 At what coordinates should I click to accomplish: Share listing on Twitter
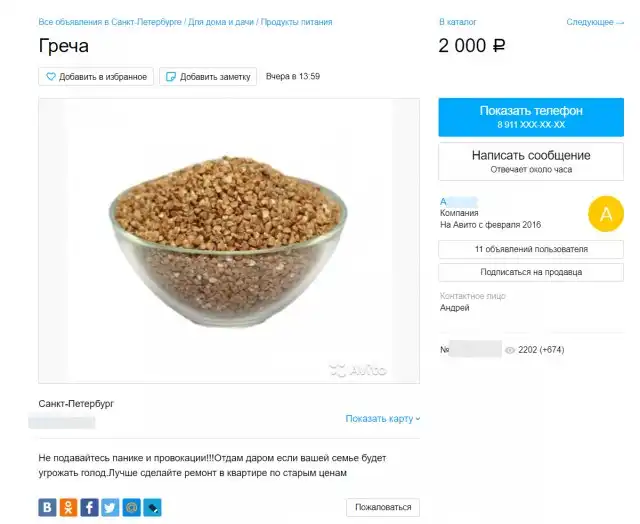(110, 507)
